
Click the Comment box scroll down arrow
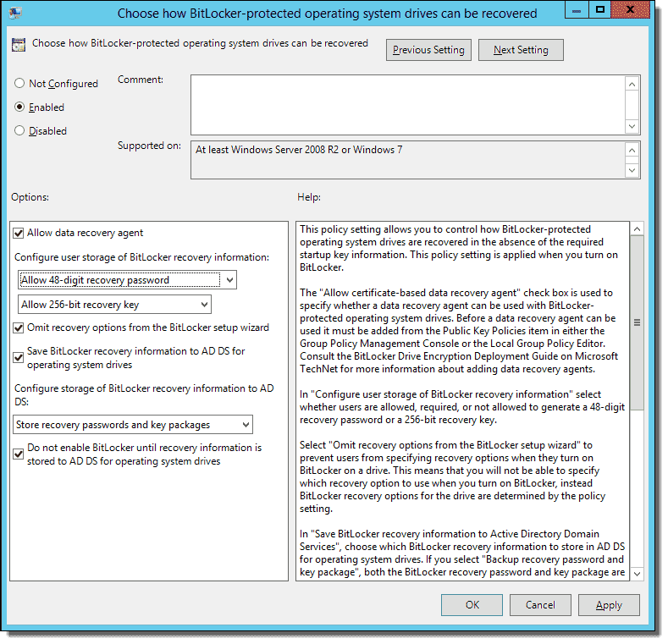pos(633,127)
